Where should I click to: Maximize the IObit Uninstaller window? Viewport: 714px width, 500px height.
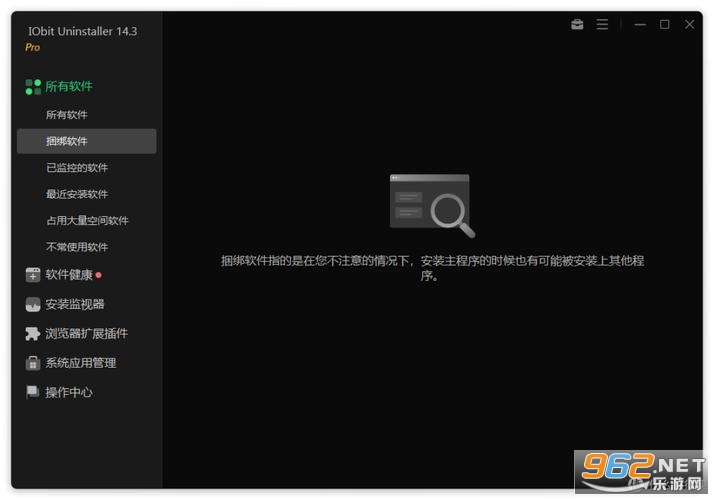click(x=664, y=24)
